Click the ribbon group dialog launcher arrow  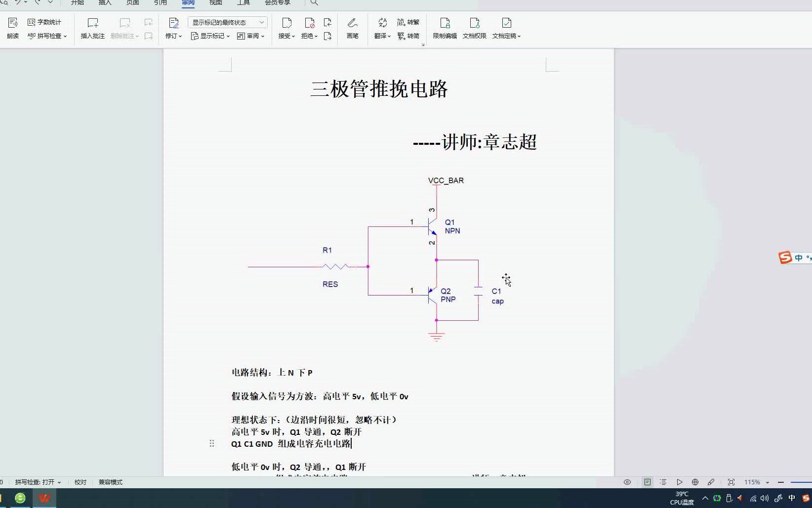pyautogui.click(x=423, y=45)
